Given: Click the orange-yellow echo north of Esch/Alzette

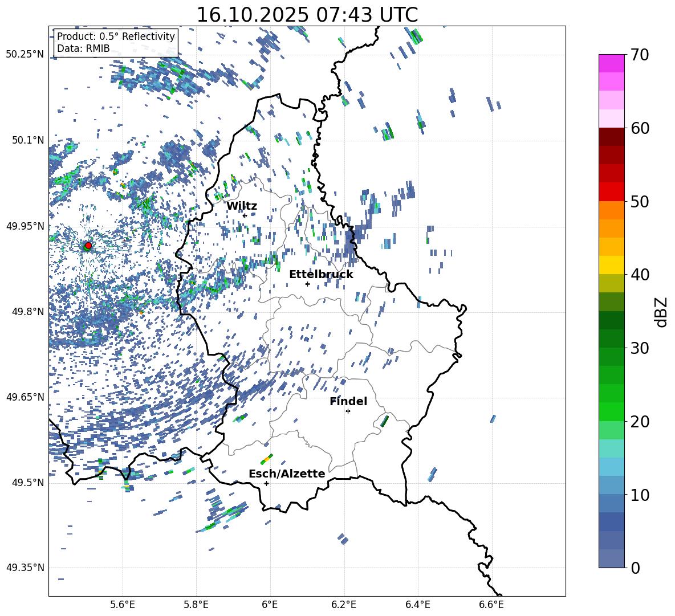Looking at the screenshot, I should pyautogui.click(x=267, y=459).
